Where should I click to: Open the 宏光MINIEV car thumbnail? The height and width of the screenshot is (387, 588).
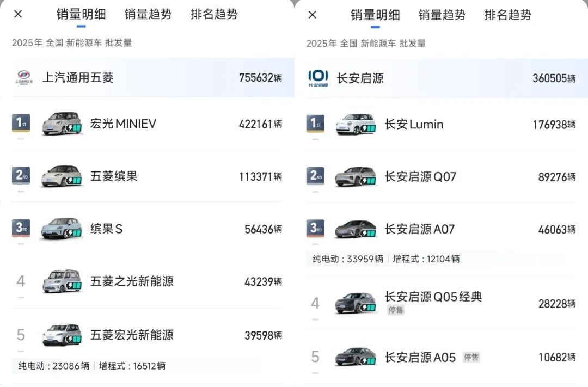click(x=62, y=124)
